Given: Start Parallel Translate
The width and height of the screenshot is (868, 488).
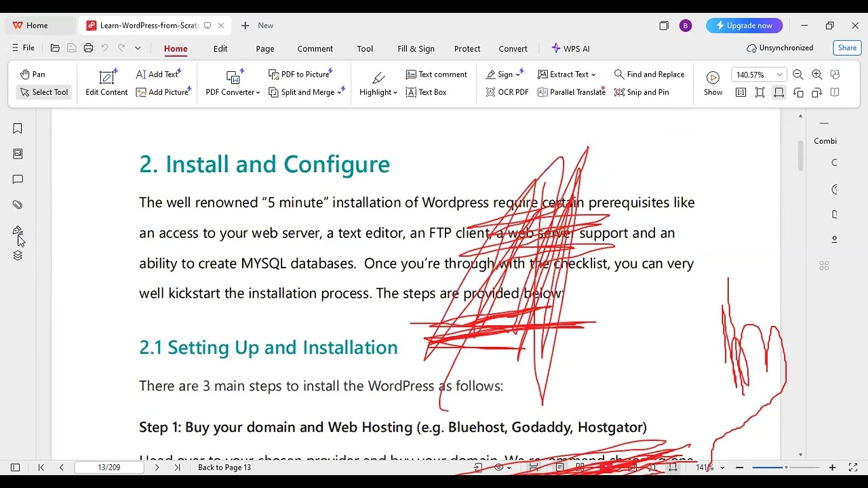Looking at the screenshot, I should pyautogui.click(x=571, y=92).
